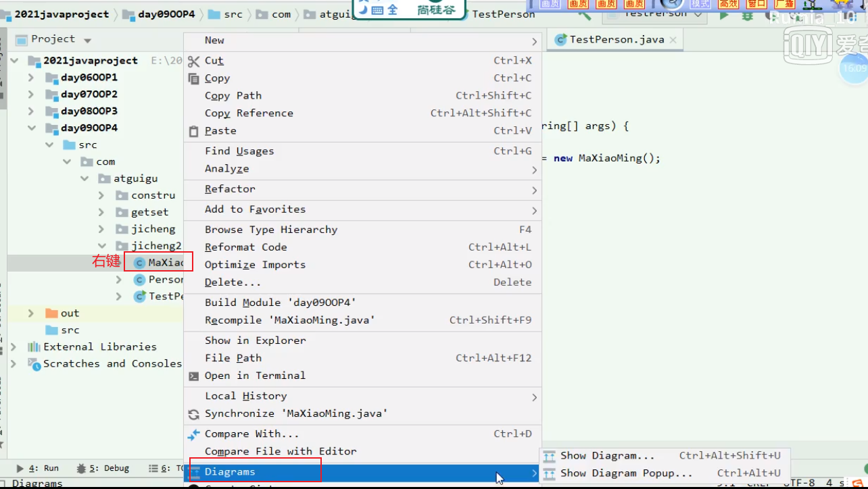Select File Path menu entry
The width and height of the screenshot is (868, 489).
click(363, 358)
